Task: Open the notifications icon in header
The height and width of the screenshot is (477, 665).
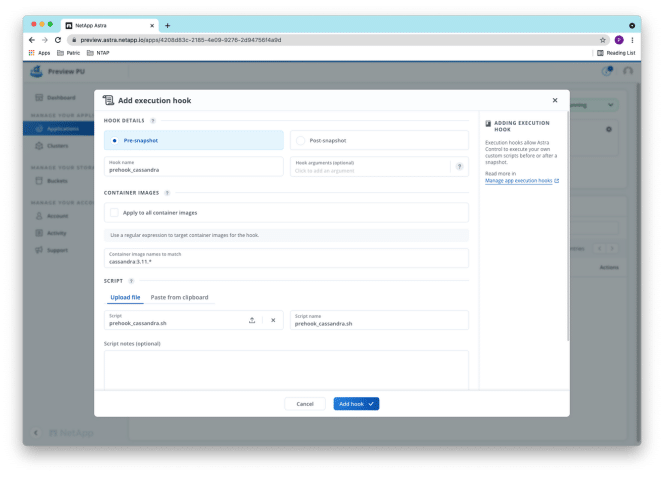Action: 607,71
